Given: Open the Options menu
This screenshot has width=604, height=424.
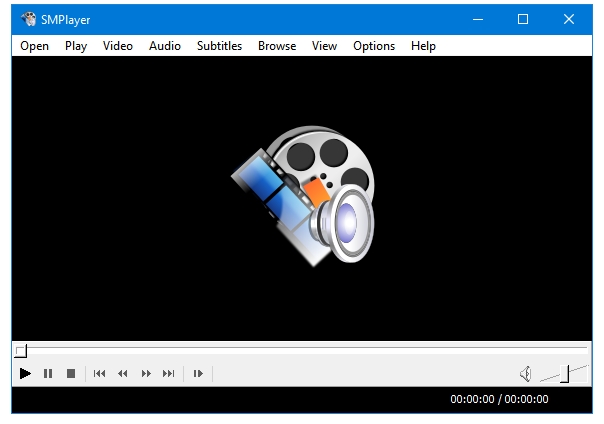Looking at the screenshot, I should (x=374, y=46).
